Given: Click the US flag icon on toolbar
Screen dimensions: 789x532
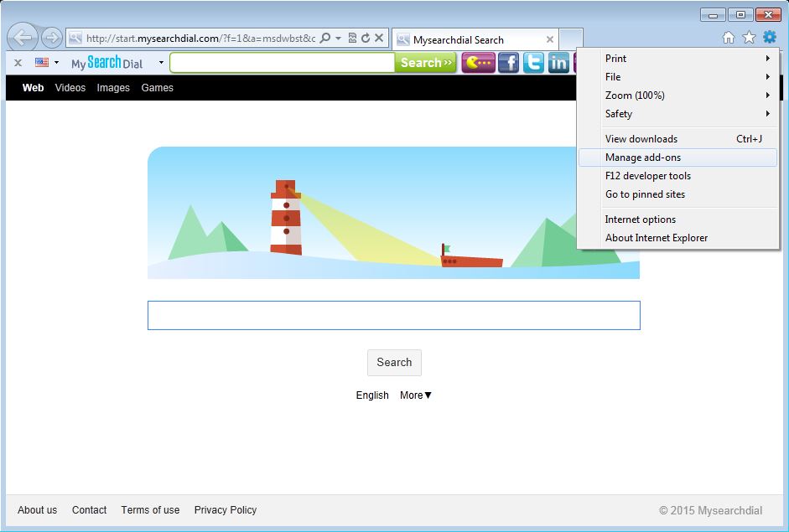Looking at the screenshot, I should click(42, 62).
